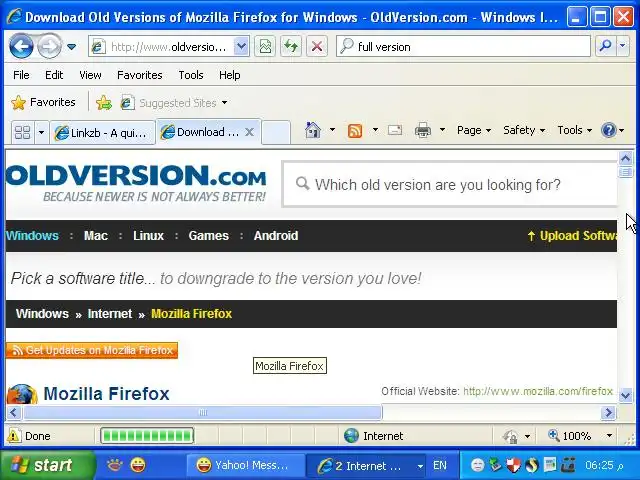Click the zoom level 100% button

coord(569,436)
